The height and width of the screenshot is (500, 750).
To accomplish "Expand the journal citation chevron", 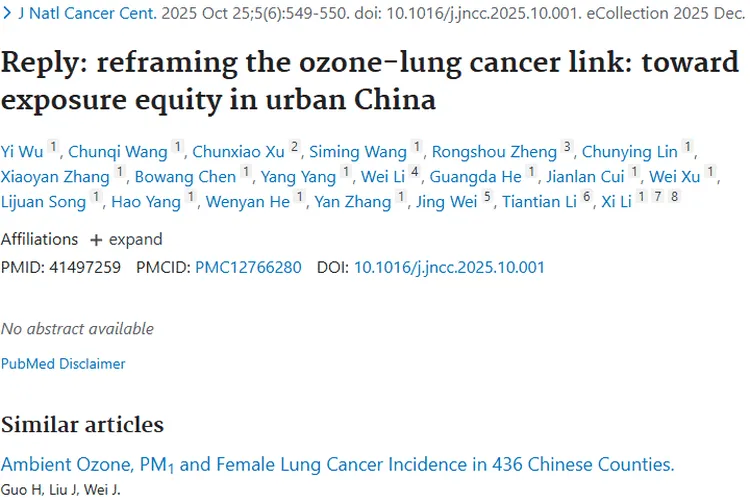I will [x=8, y=13].
